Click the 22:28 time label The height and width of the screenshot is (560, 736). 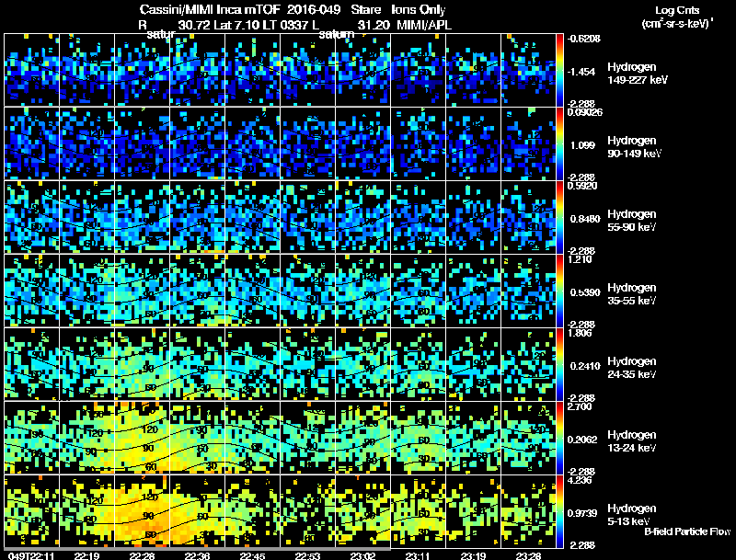(142, 555)
